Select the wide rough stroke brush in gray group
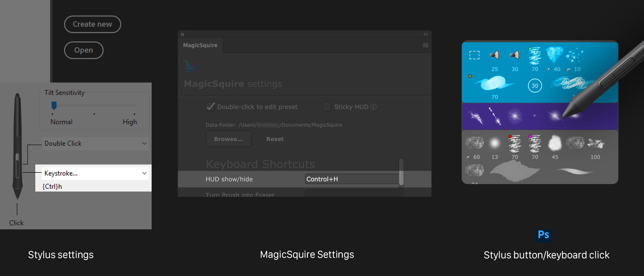The width and height of the screenshot is (644, 276). [x=515, y=171]
